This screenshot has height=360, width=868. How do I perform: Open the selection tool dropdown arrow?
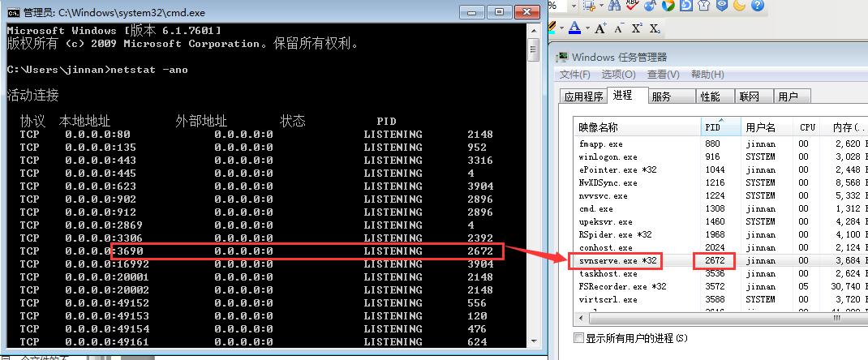(x=600, y=6)
